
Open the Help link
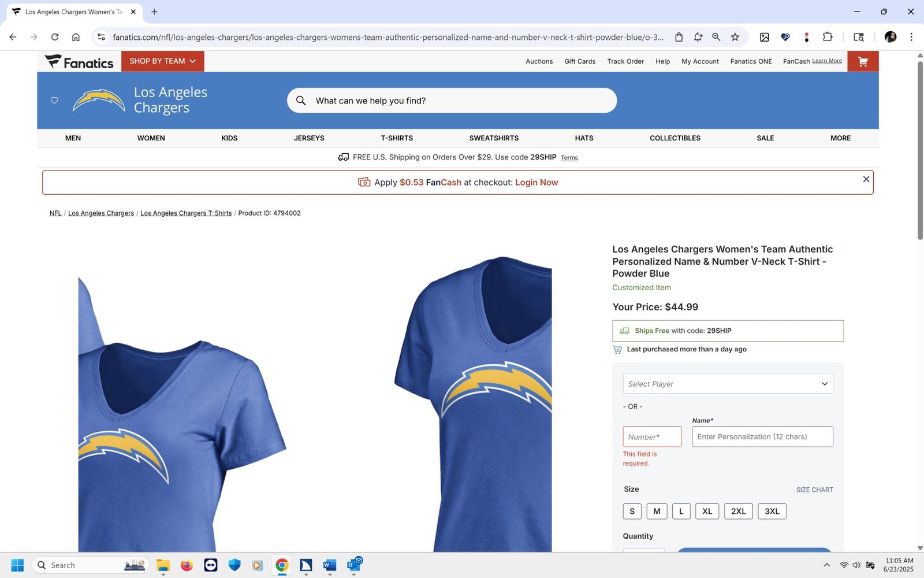point(662,61)
